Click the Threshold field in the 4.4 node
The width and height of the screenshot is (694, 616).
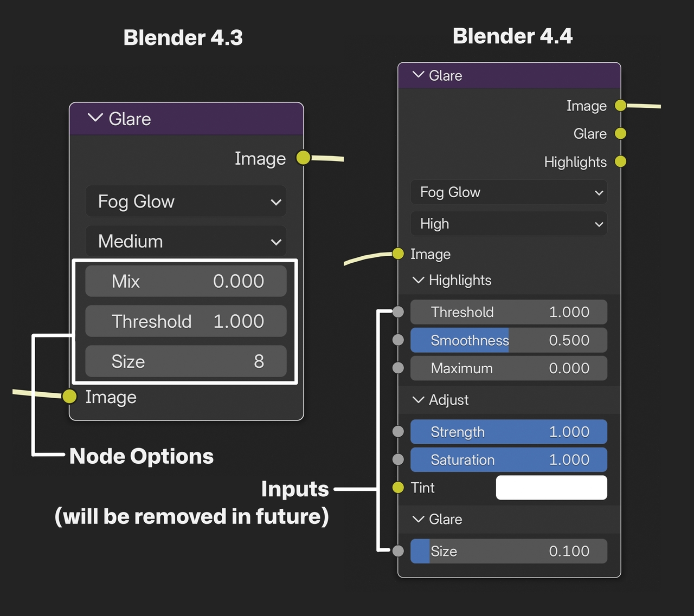[509, 312]
